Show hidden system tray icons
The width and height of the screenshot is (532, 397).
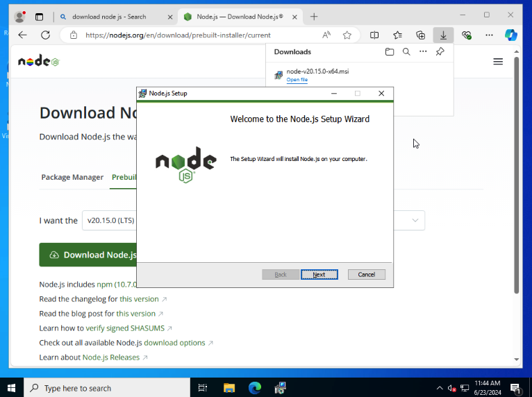click(440, 388)
